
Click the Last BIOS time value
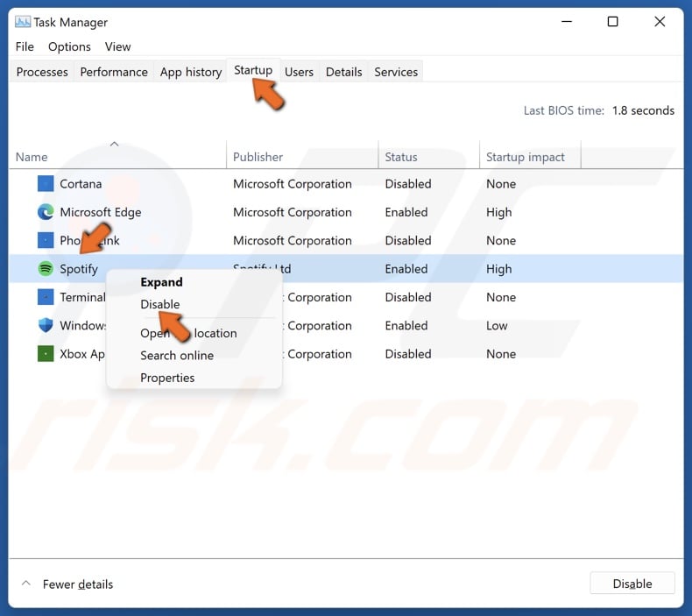coord(643,110)
